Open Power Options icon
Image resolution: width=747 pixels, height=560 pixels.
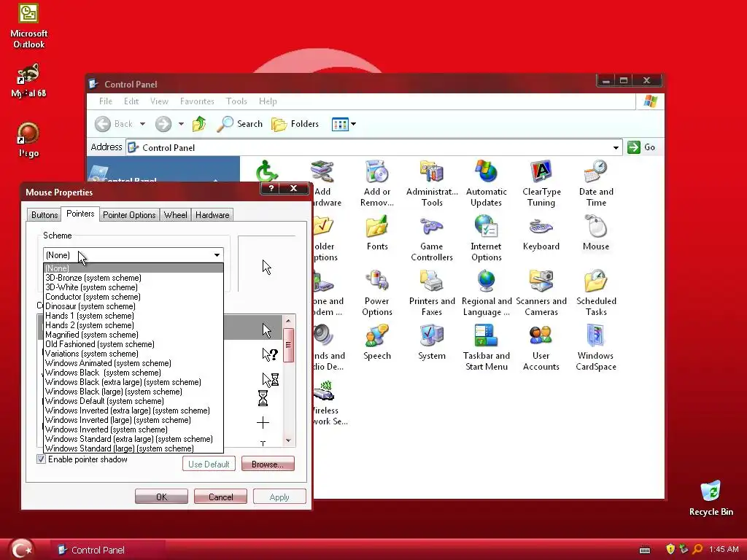[377, 293]
